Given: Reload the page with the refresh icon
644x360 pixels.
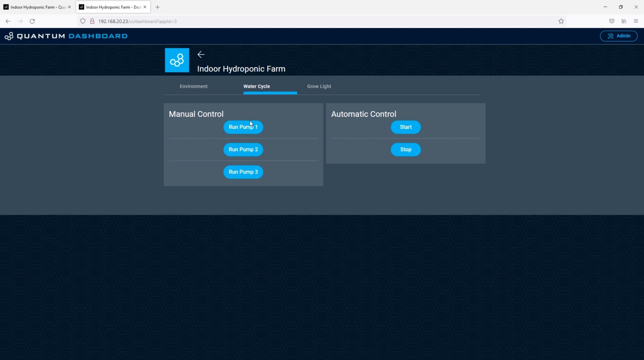Looking at the screenshot, I should 32,21.
